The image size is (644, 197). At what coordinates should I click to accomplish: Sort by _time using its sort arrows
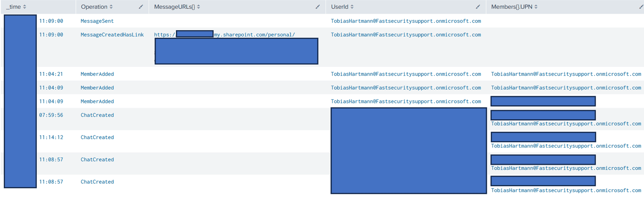coord(25,7)
